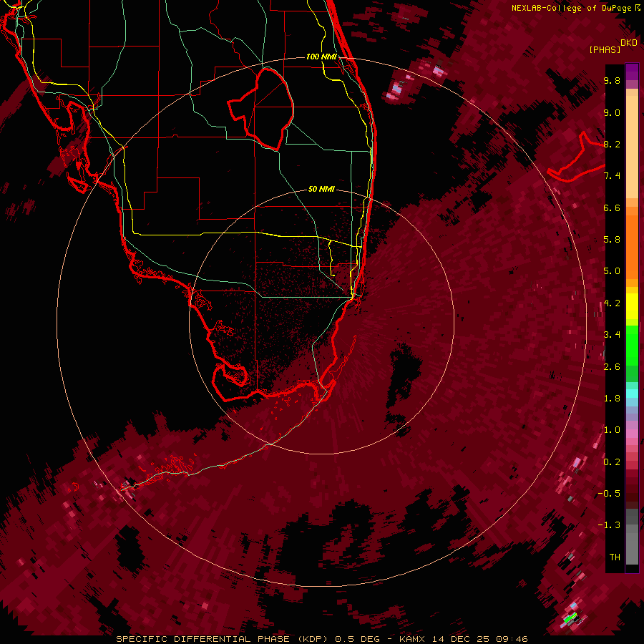The width and height of the screenshot is (644, 644).
Task: Click the bright green echo in the bottom-right storm cell
Action: point(570,618)
